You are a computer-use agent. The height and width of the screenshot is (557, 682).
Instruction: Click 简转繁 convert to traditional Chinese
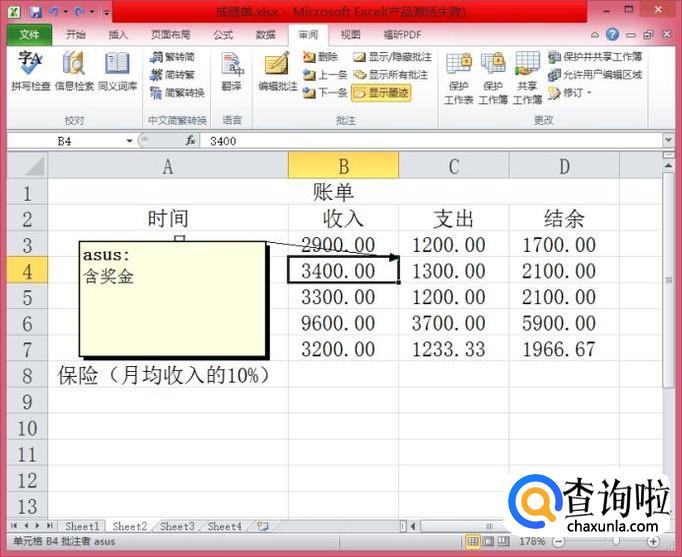point(175,75)
